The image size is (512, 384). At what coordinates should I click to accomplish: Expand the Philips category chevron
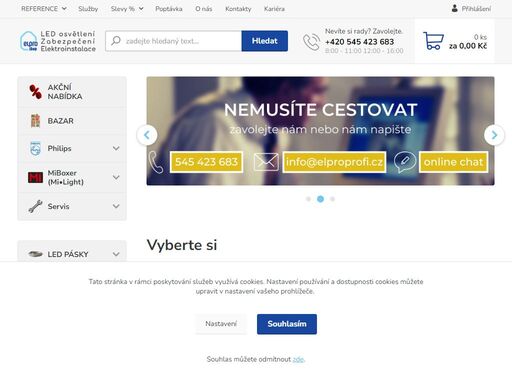coord(116,148)
